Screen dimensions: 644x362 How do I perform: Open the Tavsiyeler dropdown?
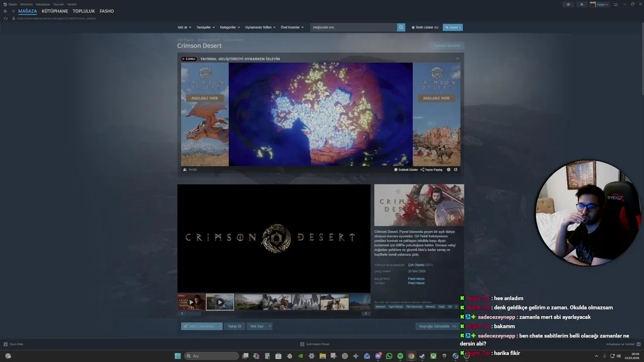tap(205, 27)
